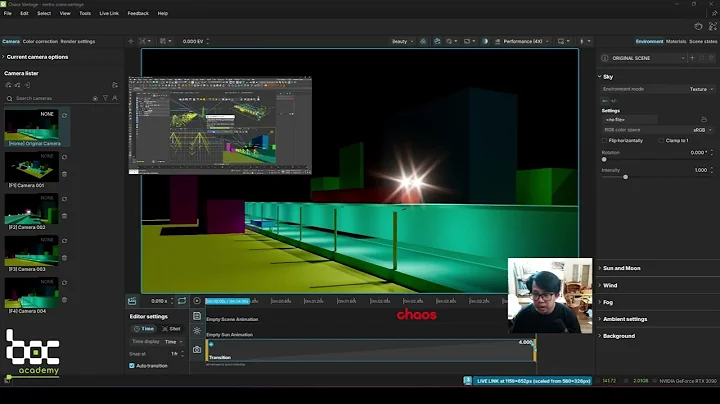Open the File menu
The image size is (720, 404).
click(x=8, y=13)
